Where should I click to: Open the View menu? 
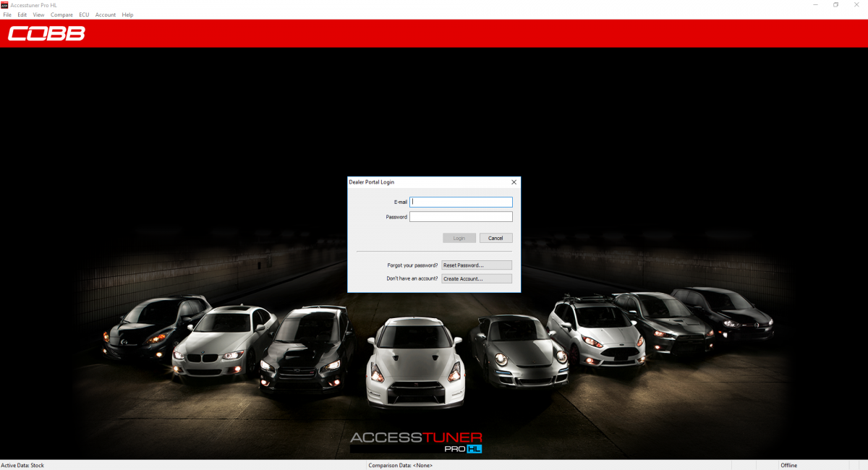[x=38, y=14]
